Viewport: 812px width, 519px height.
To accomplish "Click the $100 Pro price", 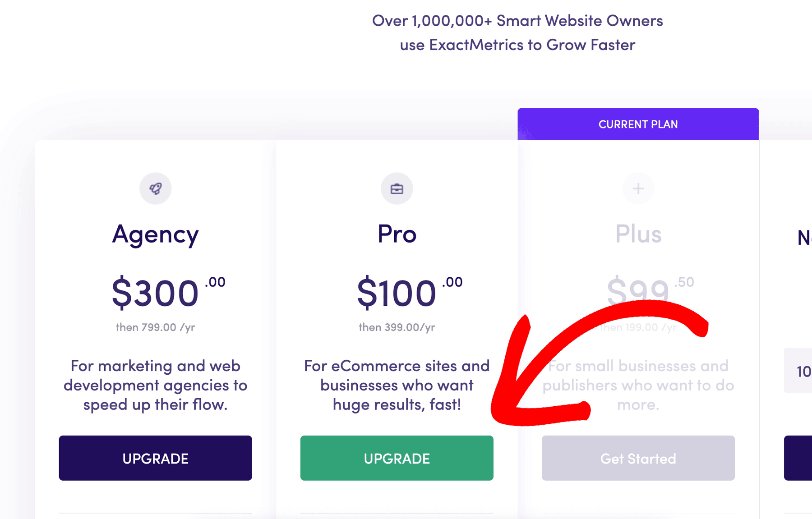I will coord(410,292).
